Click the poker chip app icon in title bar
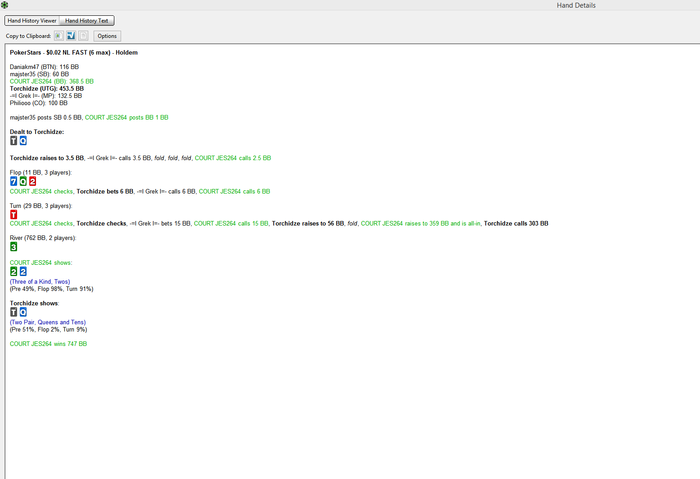The width and height of the screenshot is (700, 479). (x=4, y=5)
